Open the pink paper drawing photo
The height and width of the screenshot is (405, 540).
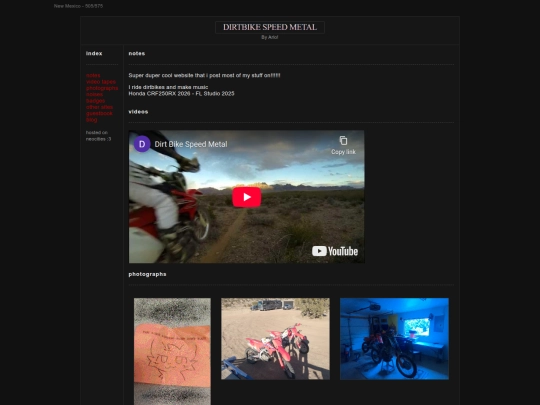172,351
